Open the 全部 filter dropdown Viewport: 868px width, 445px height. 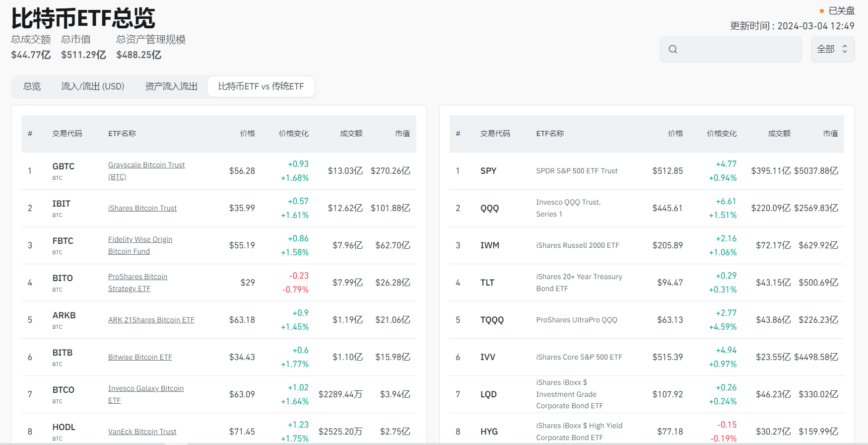pyautogui.click(x=833, y=49)
